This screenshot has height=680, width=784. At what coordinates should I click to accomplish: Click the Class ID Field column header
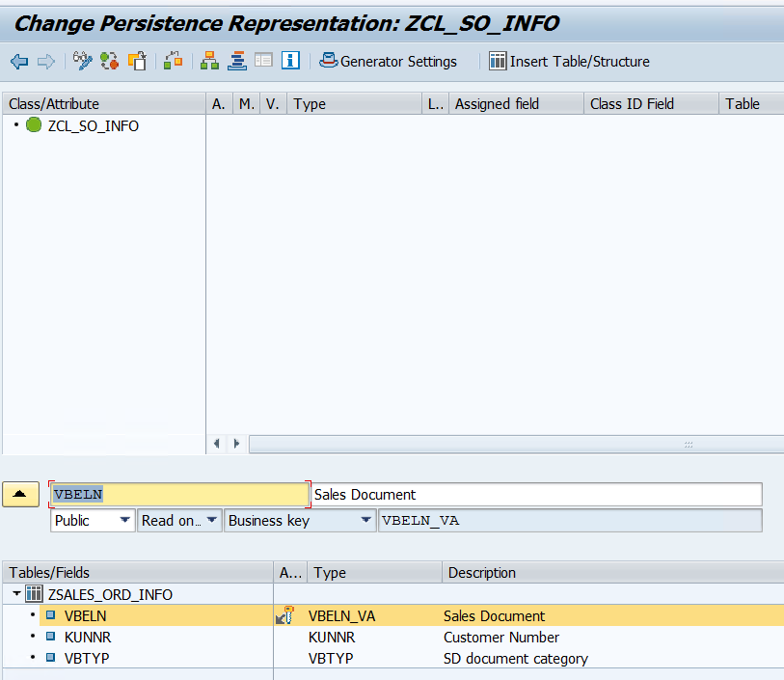tap(651, 103)
